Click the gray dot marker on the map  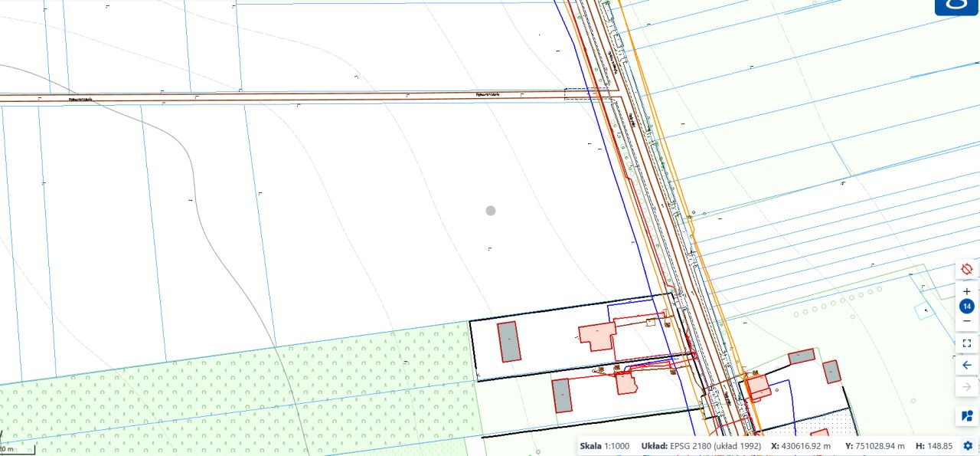491,210
